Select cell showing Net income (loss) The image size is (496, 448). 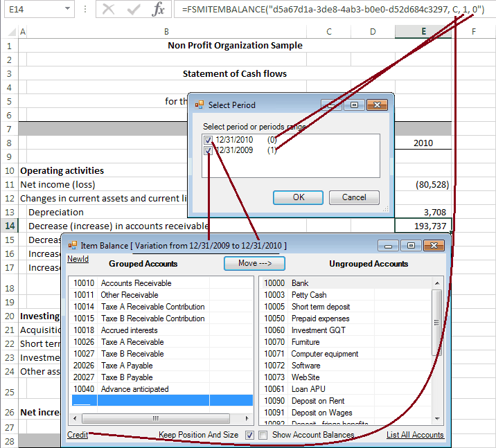coord(57,184)
